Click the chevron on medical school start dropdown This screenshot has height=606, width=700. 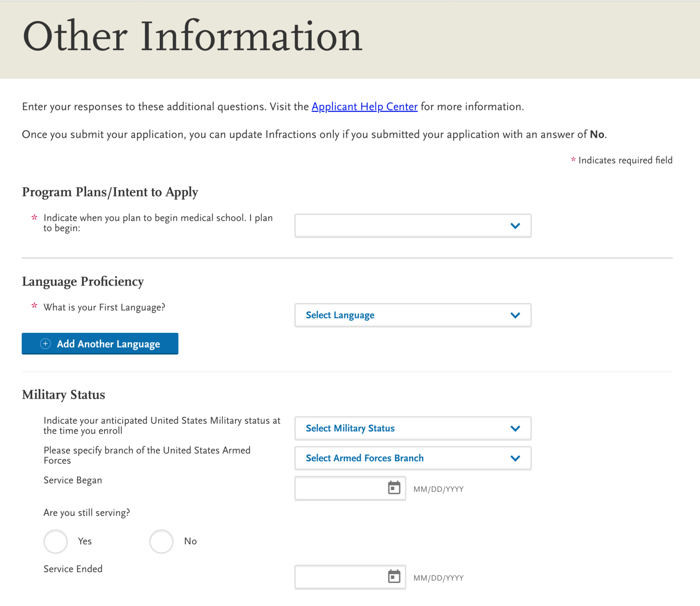515,226
